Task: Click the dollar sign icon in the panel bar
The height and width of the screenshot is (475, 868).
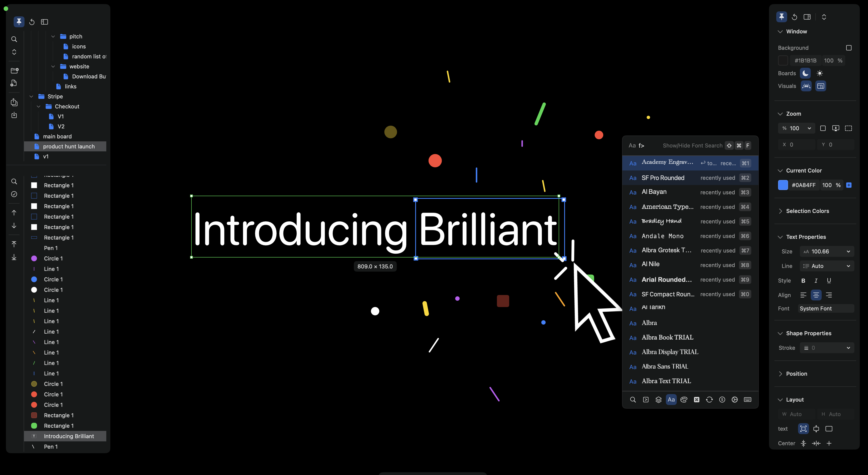Action: 722,400
